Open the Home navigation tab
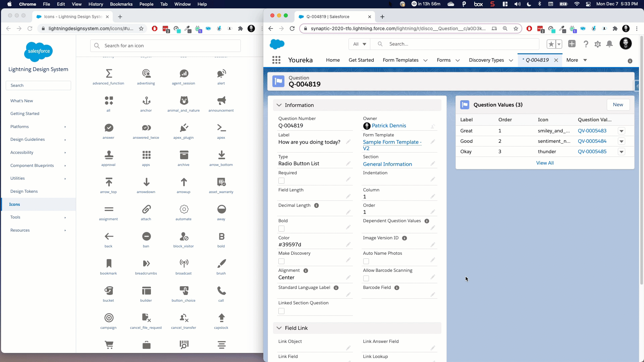Viewport: 644px width, 362px height. pos(333,60)
